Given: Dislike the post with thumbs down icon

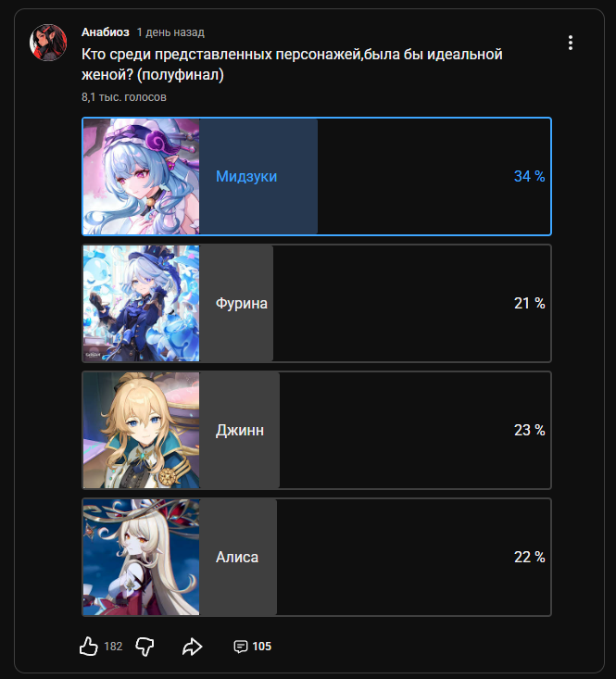Looking at the screenshot, I should (145, 647).
